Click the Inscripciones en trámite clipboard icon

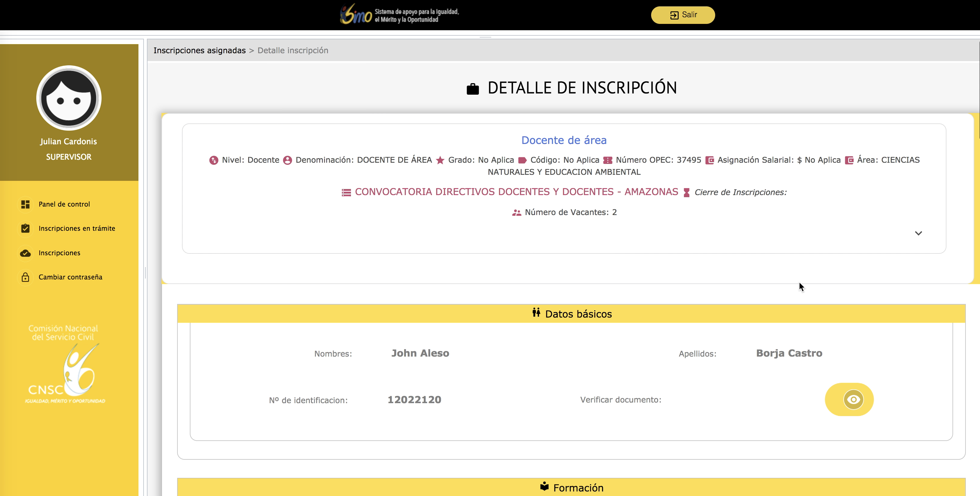click(25, 228)
